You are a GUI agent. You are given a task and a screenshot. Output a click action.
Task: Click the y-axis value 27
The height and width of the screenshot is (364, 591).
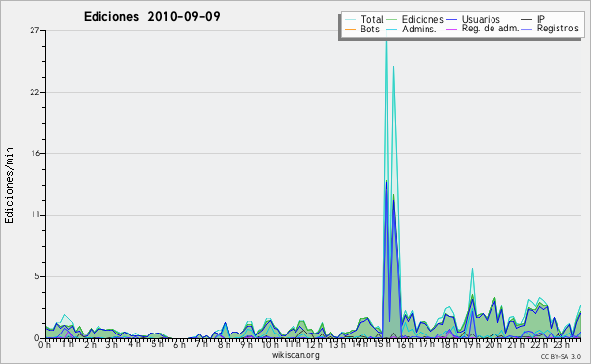(34, 30)
